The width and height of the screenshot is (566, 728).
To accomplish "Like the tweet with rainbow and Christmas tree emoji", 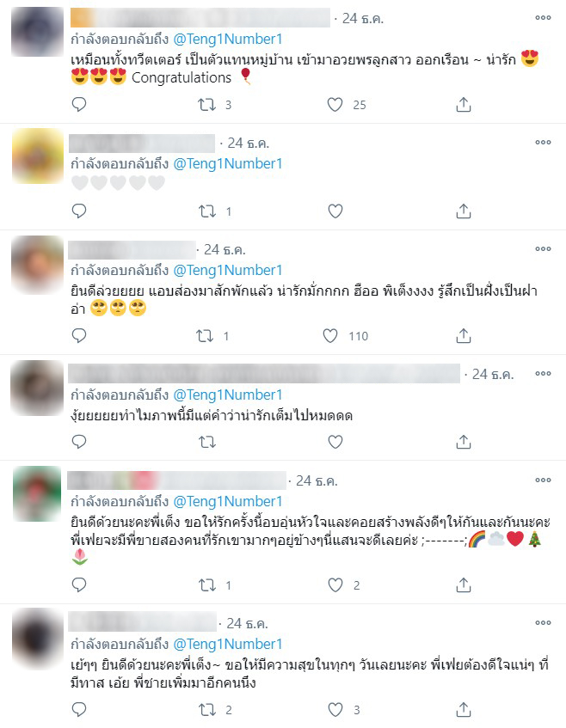I will [x=335, y=585].
